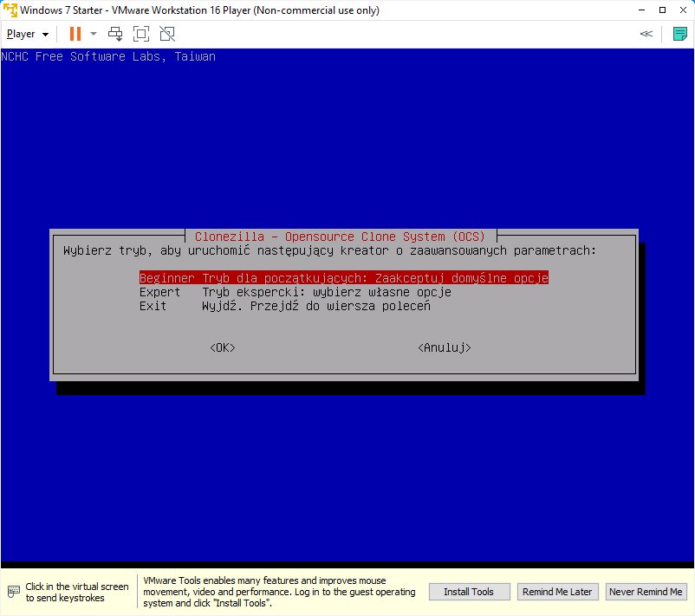Click the keyboard icon in the hint bar
The height and width of the screenshot is (616, 695).
tap(13, 593)
